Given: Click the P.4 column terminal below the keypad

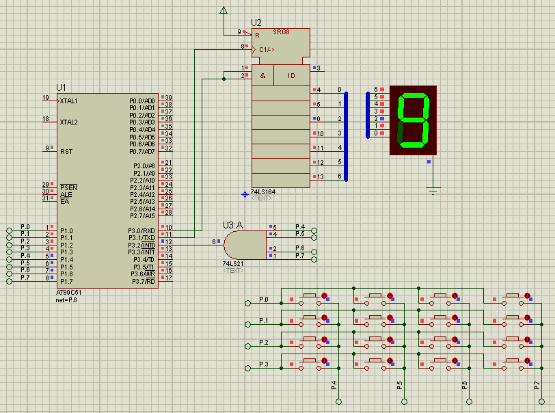Looking at the screenshot, I should (339, 402).
